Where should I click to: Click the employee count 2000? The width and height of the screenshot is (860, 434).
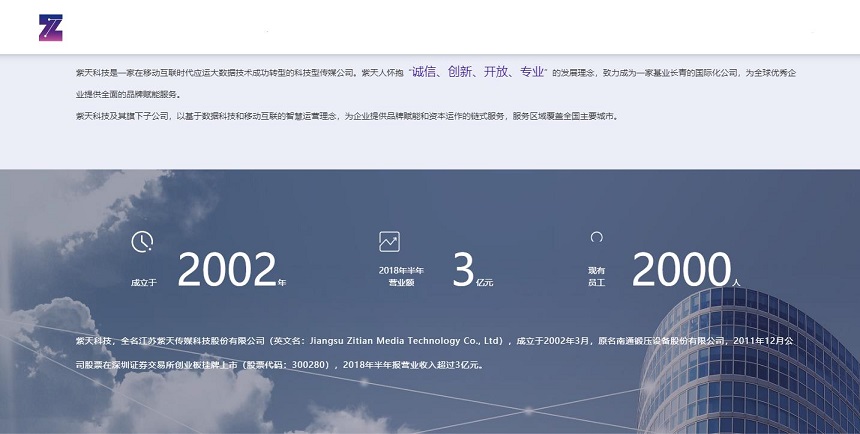coord(682,269)
